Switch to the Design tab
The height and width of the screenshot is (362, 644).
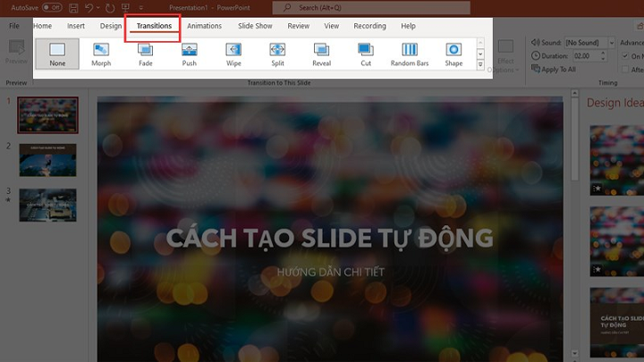click(111, 26)
